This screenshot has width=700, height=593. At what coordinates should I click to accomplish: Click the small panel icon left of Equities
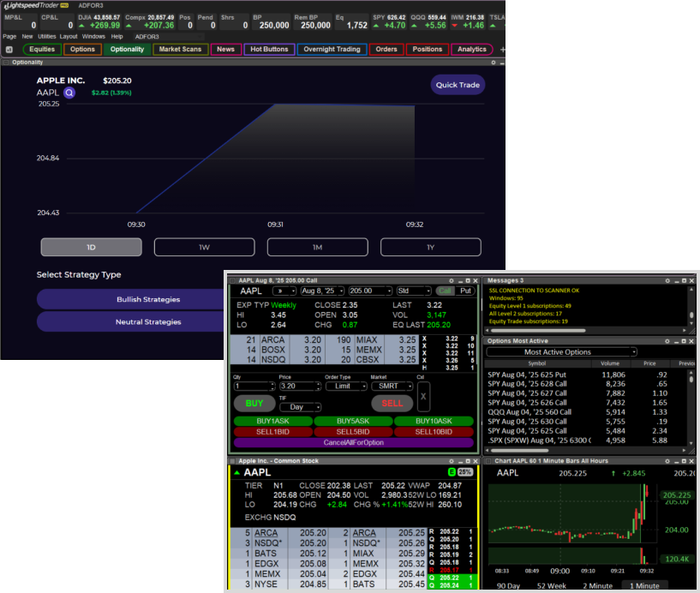pyautogui.click(x=9, y=50)
